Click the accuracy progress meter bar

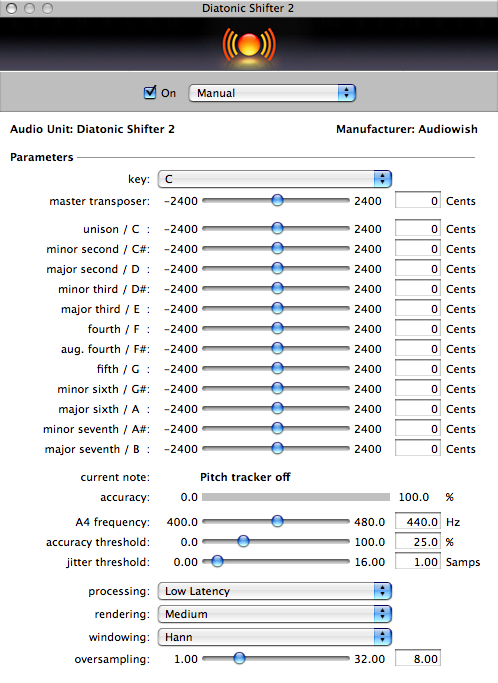coord(296,497)
